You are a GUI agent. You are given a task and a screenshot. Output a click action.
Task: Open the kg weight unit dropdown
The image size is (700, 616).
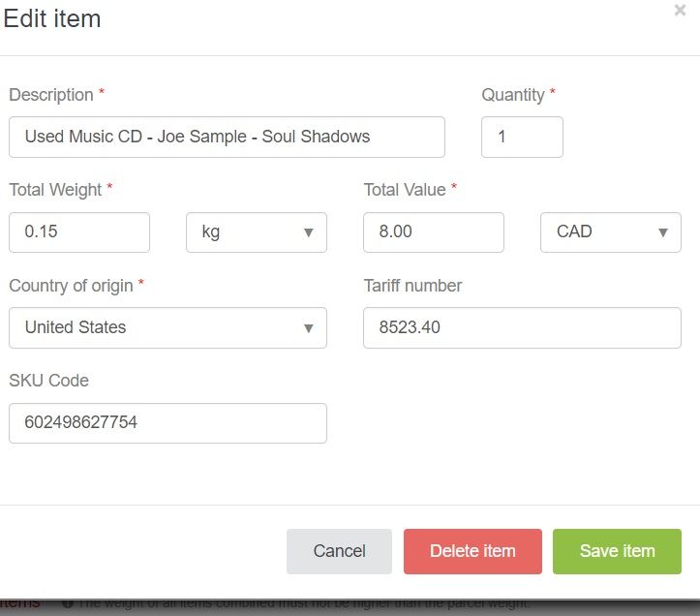pyautogui.click(x=257, y=232)
